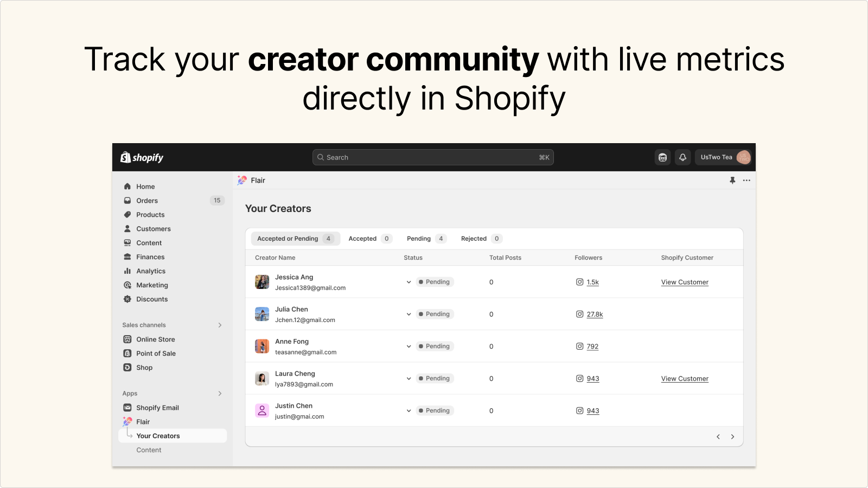The width and height of the screenshot is (868, 488).
Task: Open Marketing in the Shopify sidebar
Action: tap(152, 285)
